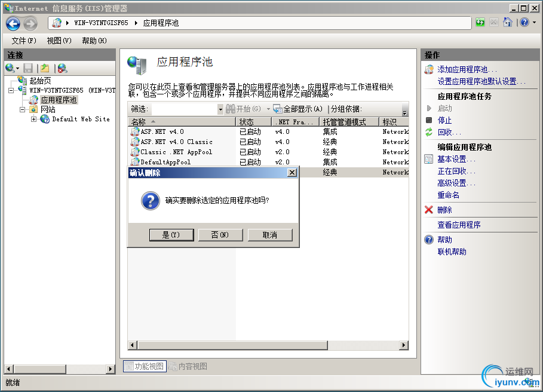Open the 文件(F) menu
Image resolution: width=543 pixels, height=392 pixels.
pos(23,41)
